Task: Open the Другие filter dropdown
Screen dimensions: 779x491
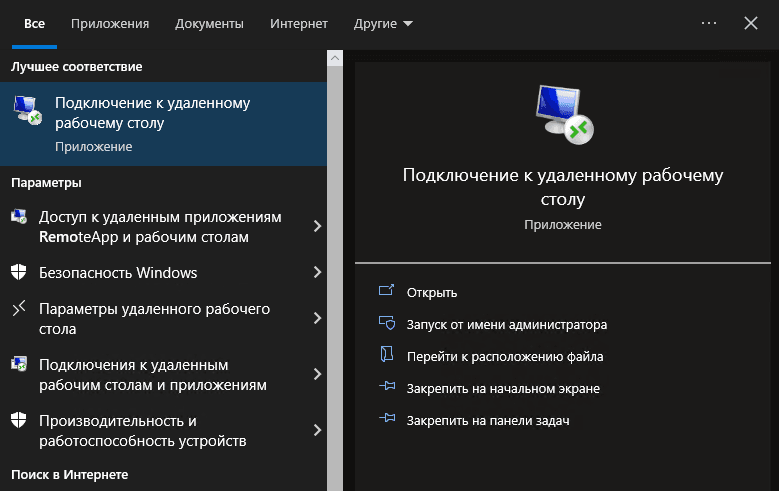Action: pyautogui.click(x=383, y=23)
